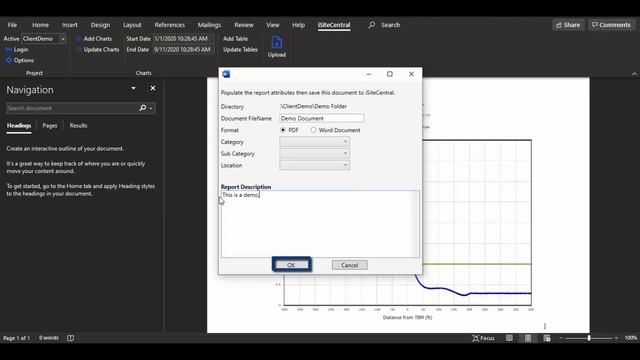Close the Navigation pane
The width and height of the screenshot is (640, 360).
tap(153, 88)
